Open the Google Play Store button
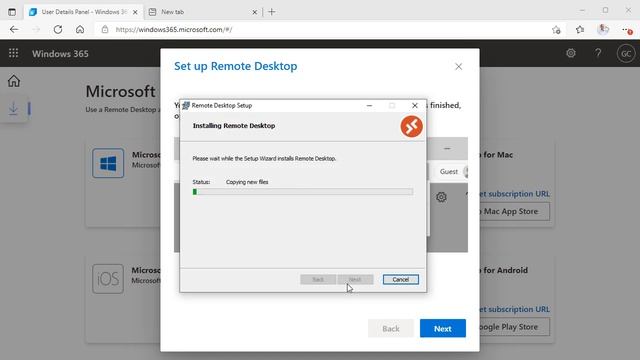Image resolution: width=640 pixels, height=360 pixels. pyautogui.click(x=515, y=327)
